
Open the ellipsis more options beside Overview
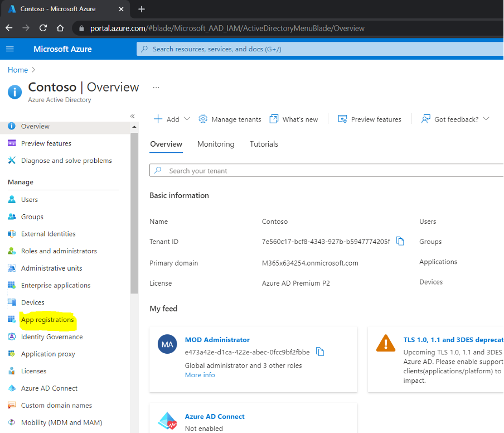click(x=156, y=88)
